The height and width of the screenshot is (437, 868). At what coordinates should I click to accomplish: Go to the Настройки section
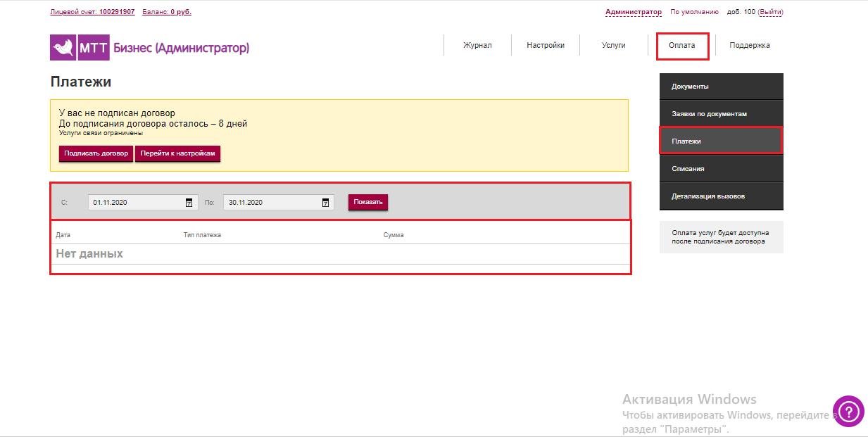point(546,45)
